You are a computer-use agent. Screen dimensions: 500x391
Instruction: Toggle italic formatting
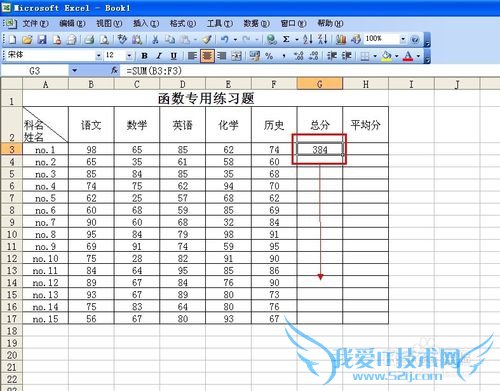tap(159, 56)
